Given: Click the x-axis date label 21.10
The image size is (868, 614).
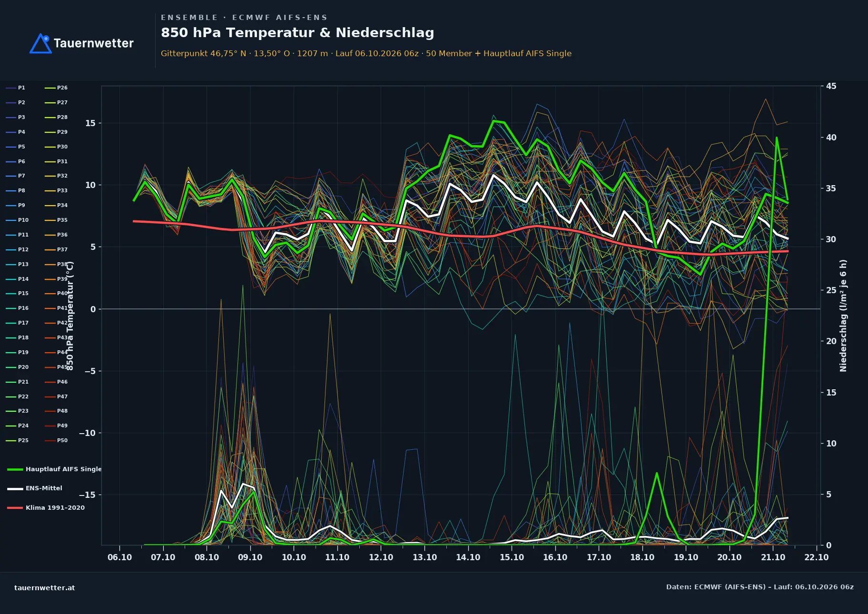Looking at the screenshot, I should (773, 557).
